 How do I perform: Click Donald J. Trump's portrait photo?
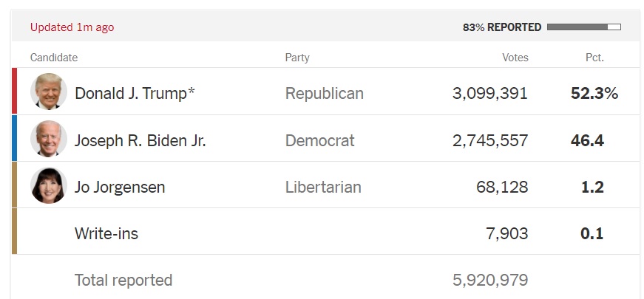(x=49, y=92)
